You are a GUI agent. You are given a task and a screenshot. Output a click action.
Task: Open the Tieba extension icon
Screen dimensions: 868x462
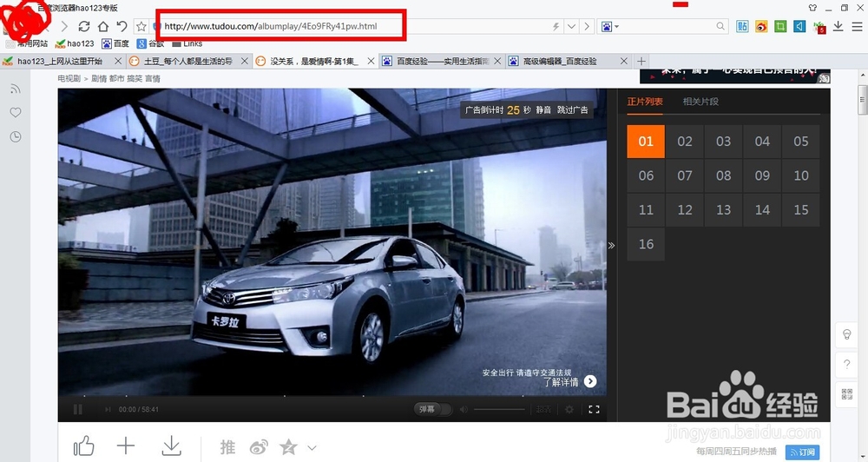click(742, 26)
